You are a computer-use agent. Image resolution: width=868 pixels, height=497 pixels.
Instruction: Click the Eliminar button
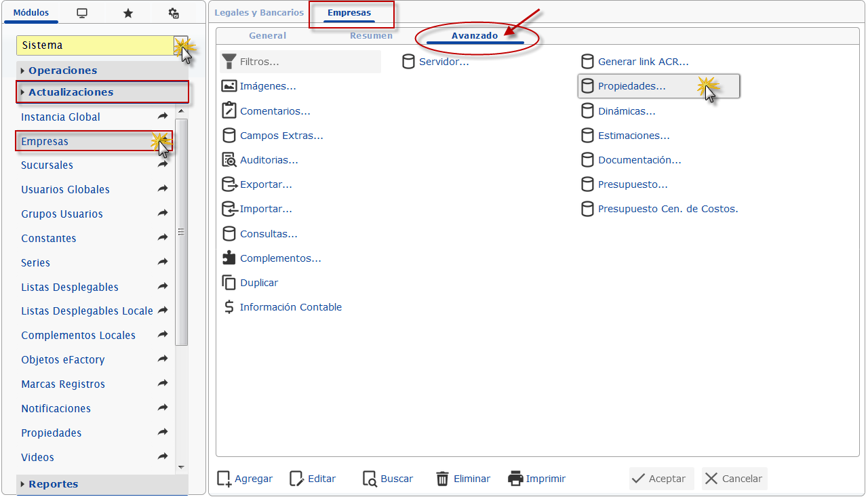click(463, 479)
